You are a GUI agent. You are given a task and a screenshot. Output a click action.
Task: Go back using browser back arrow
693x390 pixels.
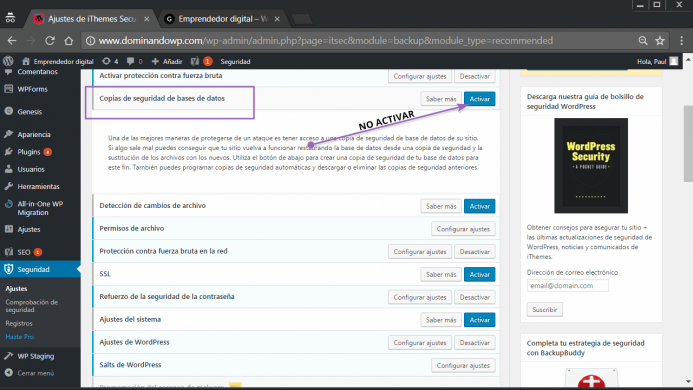pos(12,41)
